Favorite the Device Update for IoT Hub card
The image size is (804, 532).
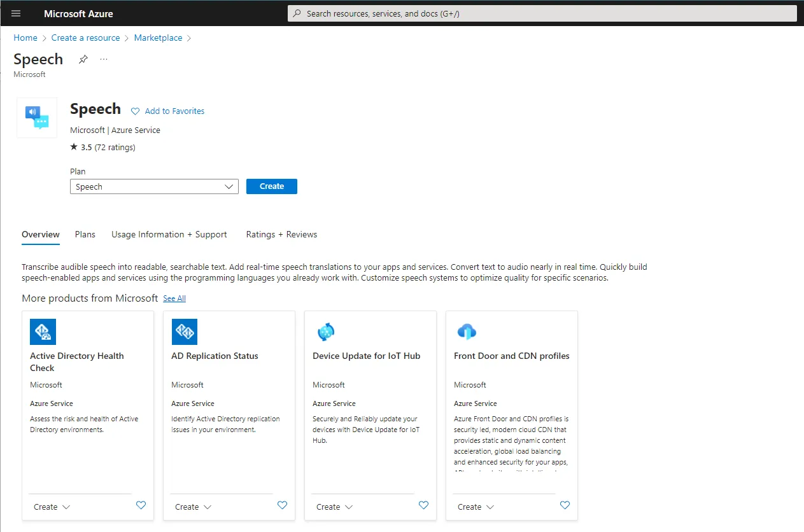(x=424, y=505)
